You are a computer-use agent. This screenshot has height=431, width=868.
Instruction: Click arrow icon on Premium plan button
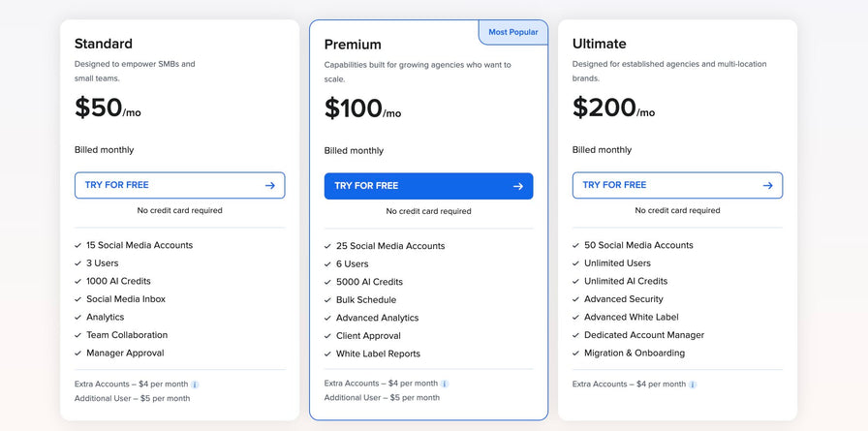518,186
